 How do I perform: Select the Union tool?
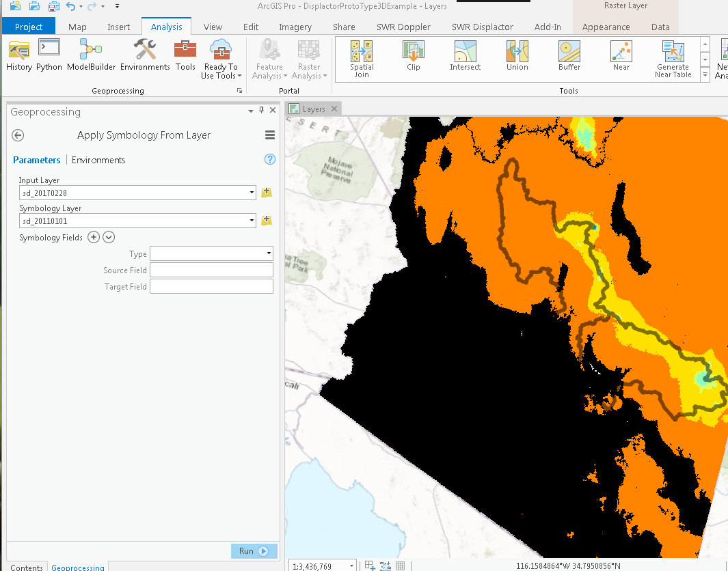[517, 55]
